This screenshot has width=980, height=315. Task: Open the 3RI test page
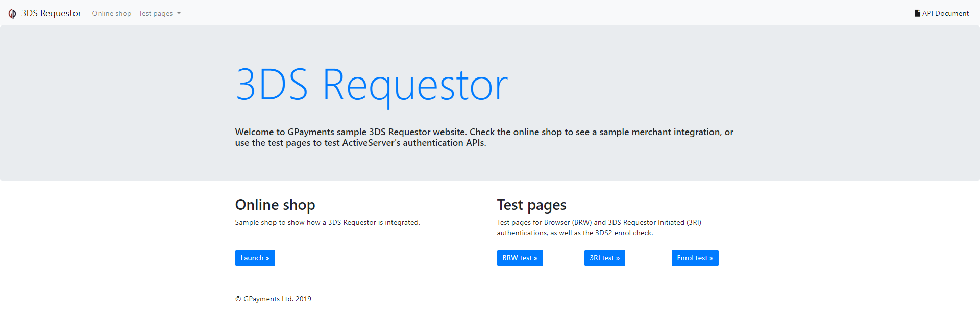pos(604,258)
